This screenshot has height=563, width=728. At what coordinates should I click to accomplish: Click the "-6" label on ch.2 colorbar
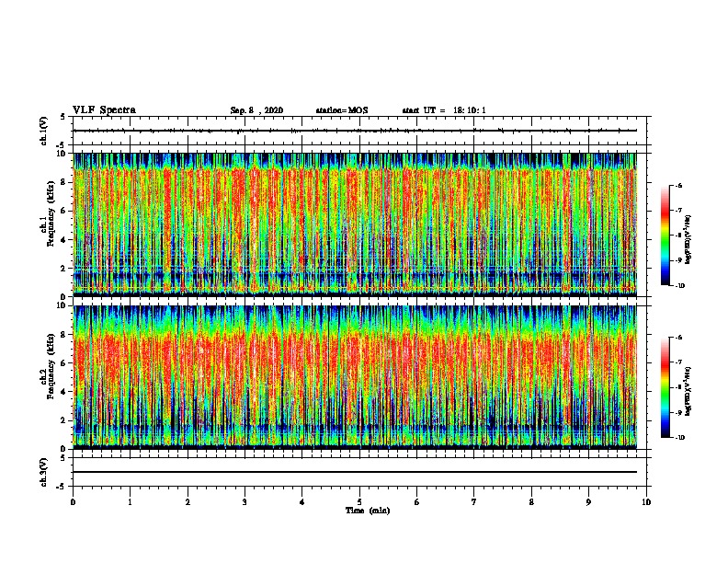point(679,338)
